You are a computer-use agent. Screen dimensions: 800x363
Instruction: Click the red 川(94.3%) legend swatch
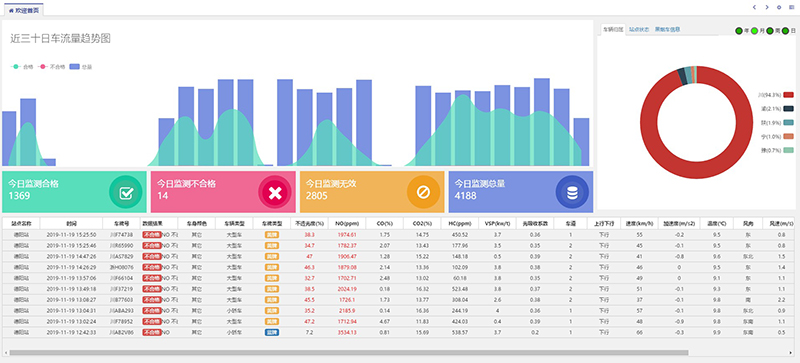click(x=789, y=95)
